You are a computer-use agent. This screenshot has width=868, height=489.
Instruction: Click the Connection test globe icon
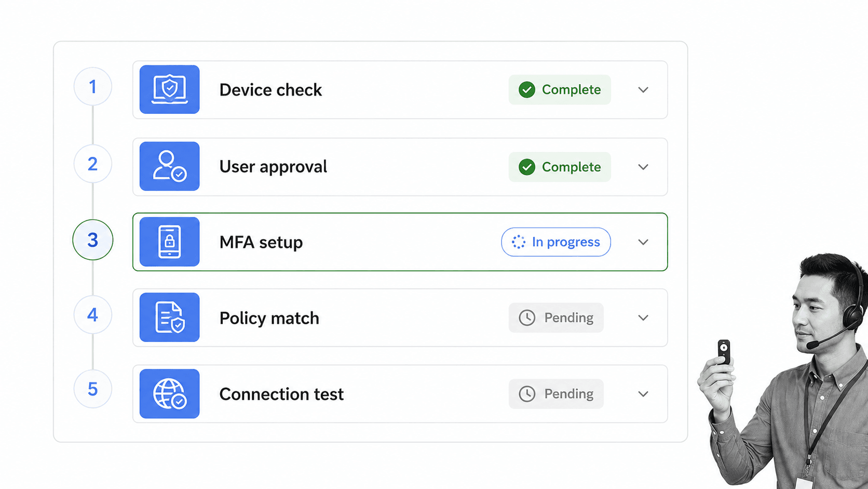[169, 394]
